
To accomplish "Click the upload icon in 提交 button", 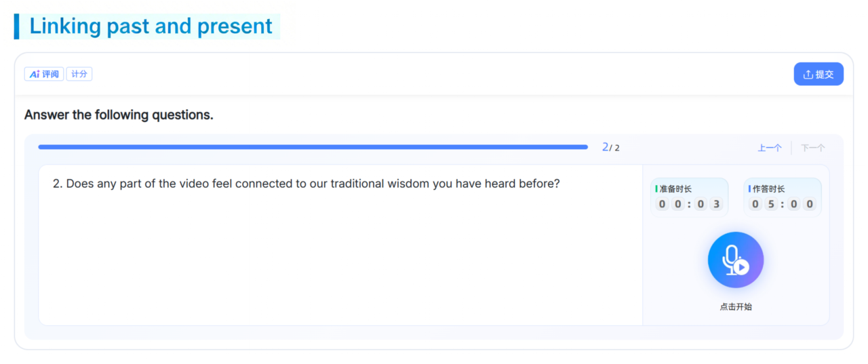I will pos(808,75).
